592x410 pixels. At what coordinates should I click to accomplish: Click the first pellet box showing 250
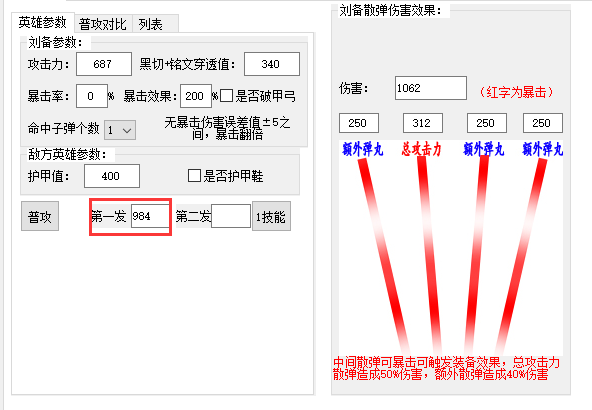[359, 123]
